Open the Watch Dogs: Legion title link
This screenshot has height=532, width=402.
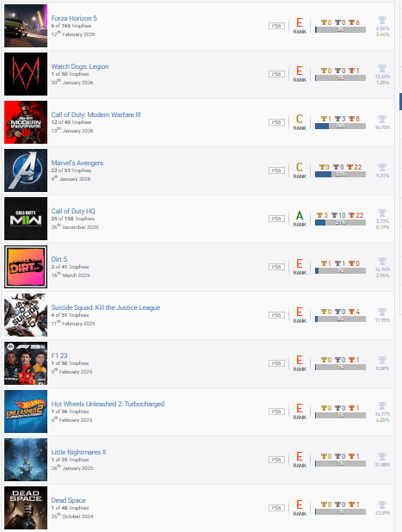point(80,66)
